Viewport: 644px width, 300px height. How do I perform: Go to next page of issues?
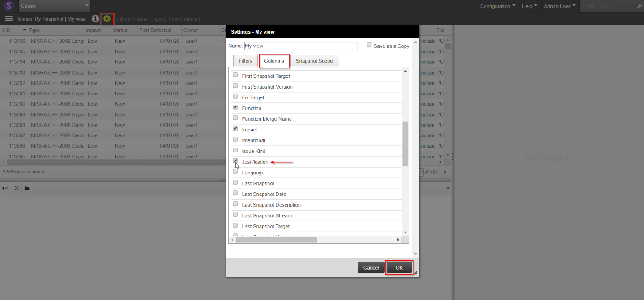[444, 172]
